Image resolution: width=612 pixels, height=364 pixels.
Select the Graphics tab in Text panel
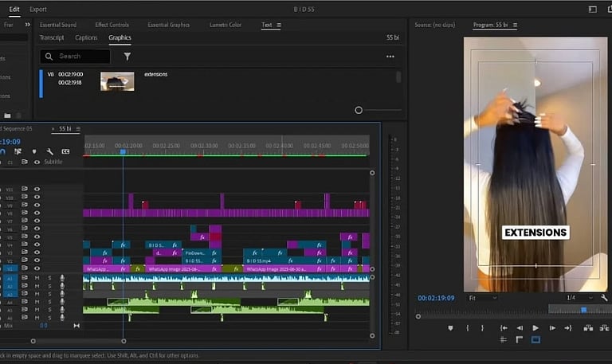(120, 37)
